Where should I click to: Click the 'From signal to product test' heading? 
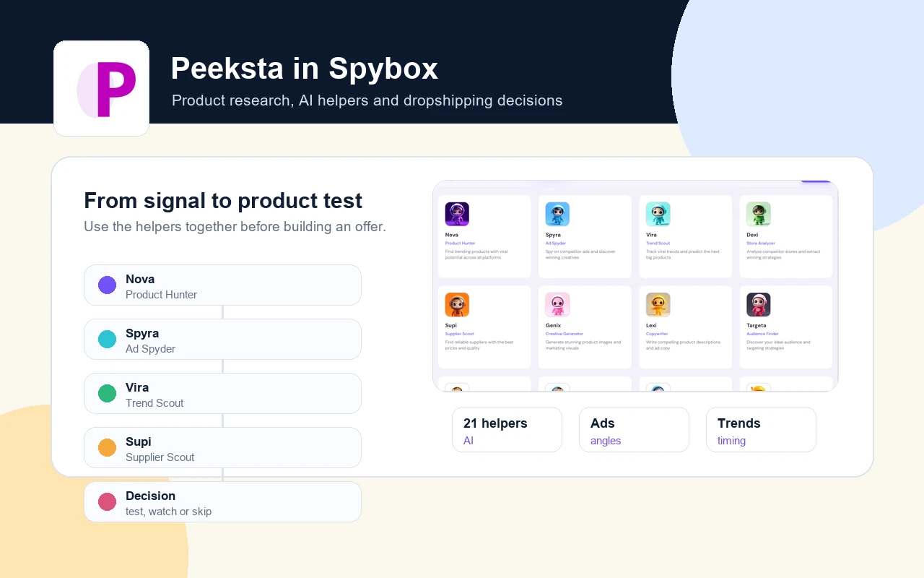pos(223,200)
